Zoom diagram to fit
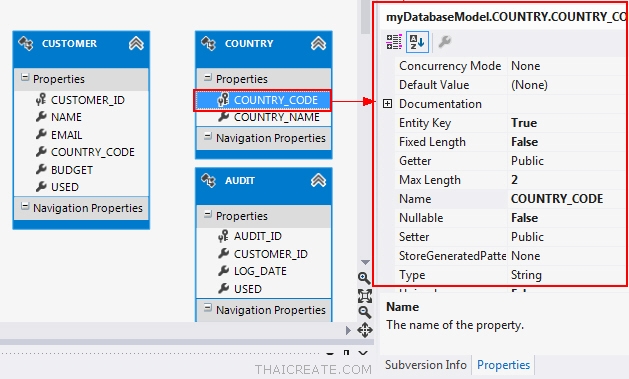Screen dimensions: 629x379 365,296
